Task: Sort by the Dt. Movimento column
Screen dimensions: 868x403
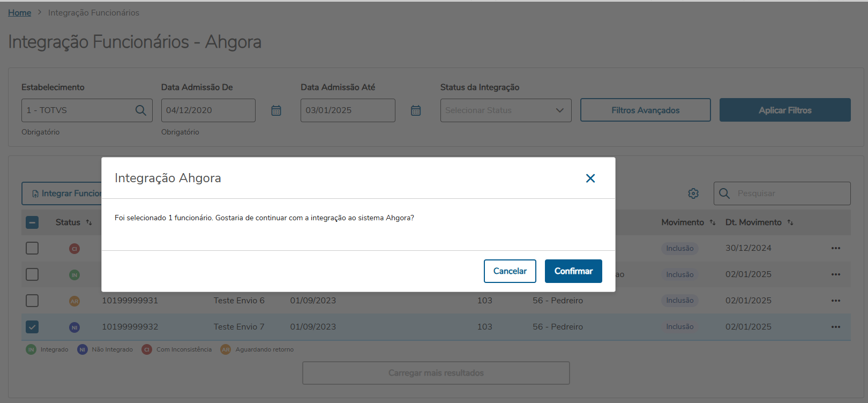Action: (x=790, y=222)
